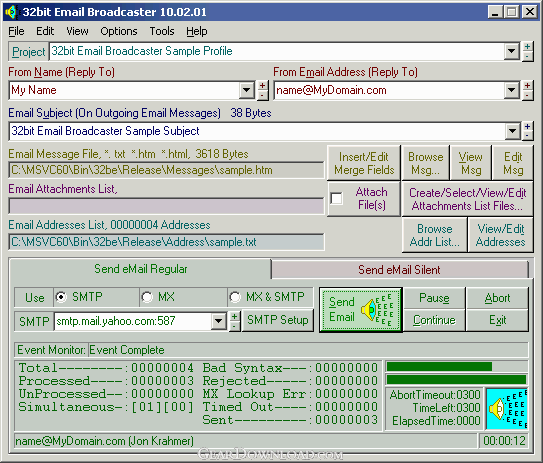Click the Email Message File path field

[166, 170]
